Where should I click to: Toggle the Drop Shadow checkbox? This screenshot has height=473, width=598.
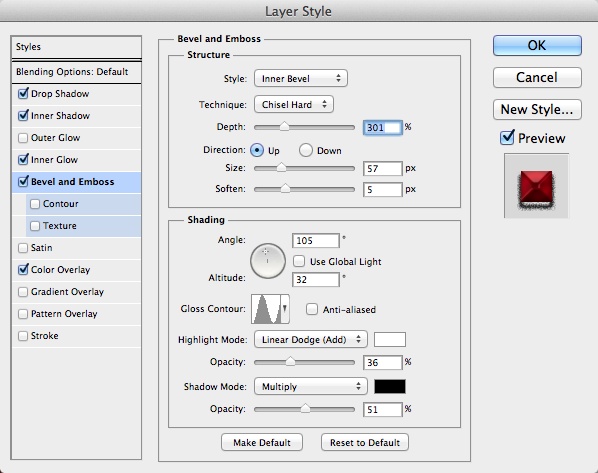pyautogui.click(x=23, y=93)
